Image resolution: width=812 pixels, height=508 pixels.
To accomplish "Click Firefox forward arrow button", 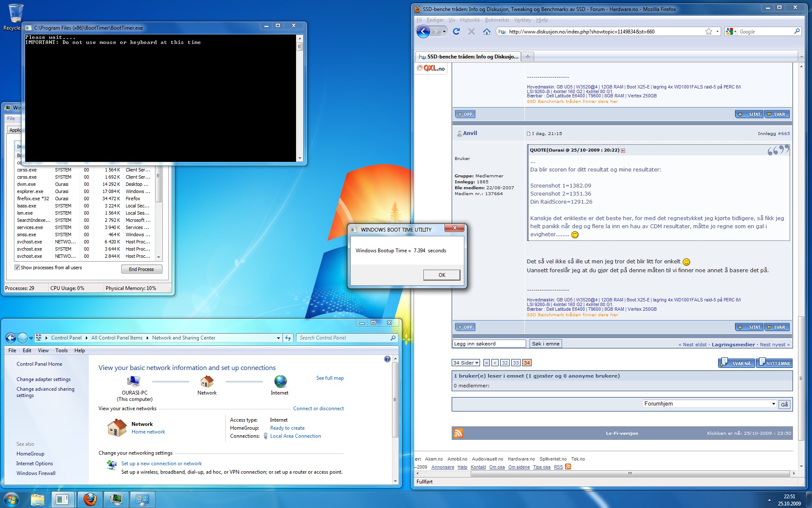I will tap(436, 31).
